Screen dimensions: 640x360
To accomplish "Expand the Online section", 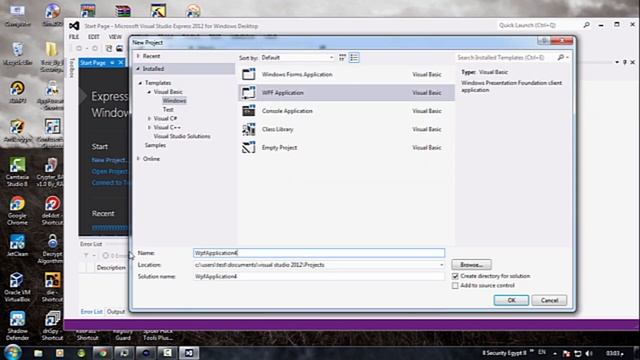I will (x=138, y=159).
